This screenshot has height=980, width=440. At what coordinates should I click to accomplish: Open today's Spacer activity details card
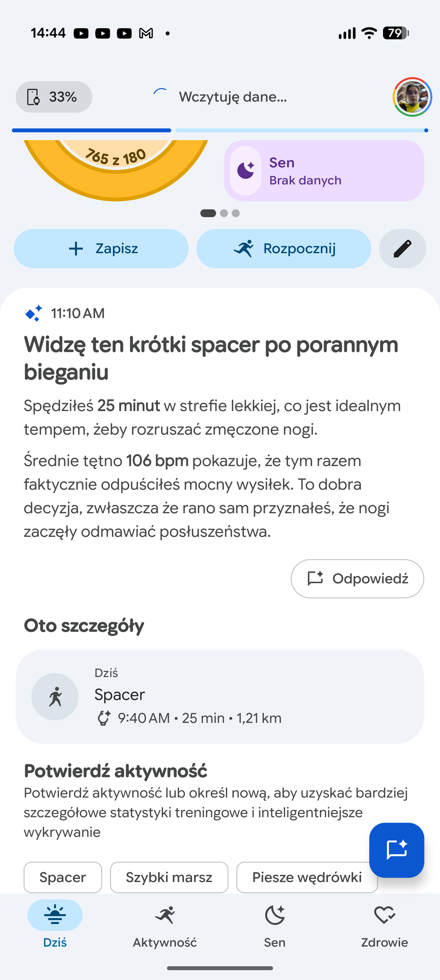[x=220, y=697]
